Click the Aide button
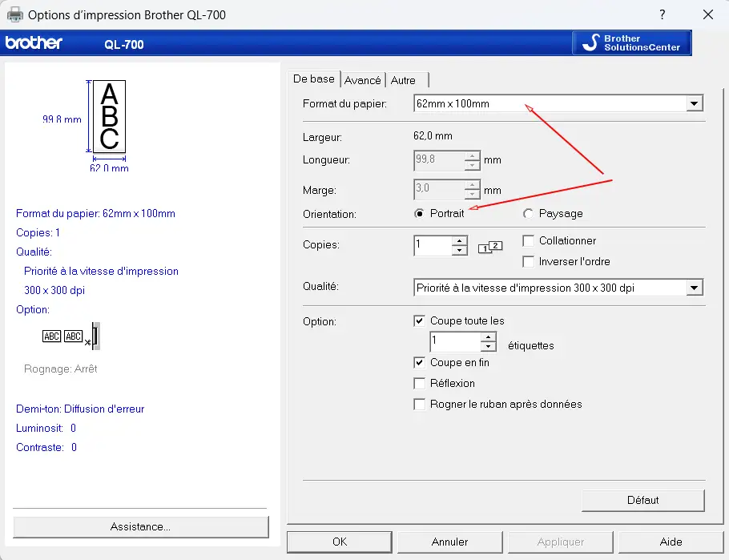The height and width of the screenshot is (560, 729). click(671, 542)
